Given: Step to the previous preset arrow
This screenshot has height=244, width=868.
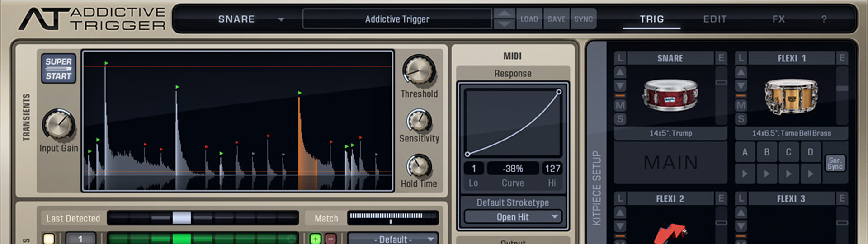Looking at the screenshot, I should tap(504, 13).
